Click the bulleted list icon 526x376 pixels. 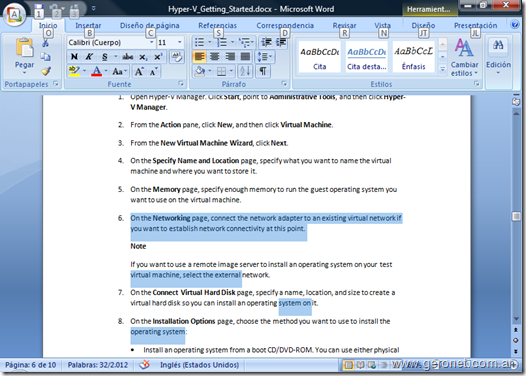pyautogui.click(x=199, y=42)
